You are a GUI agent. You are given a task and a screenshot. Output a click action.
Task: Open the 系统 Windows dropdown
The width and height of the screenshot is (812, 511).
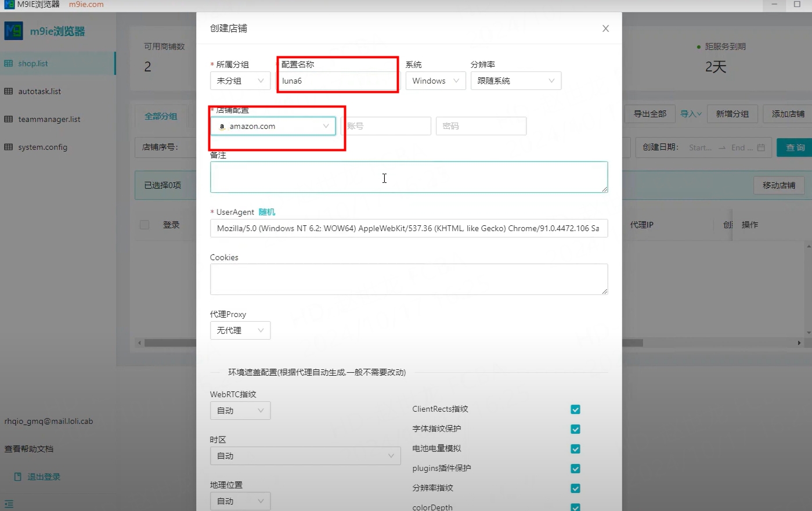click(435, 81)
